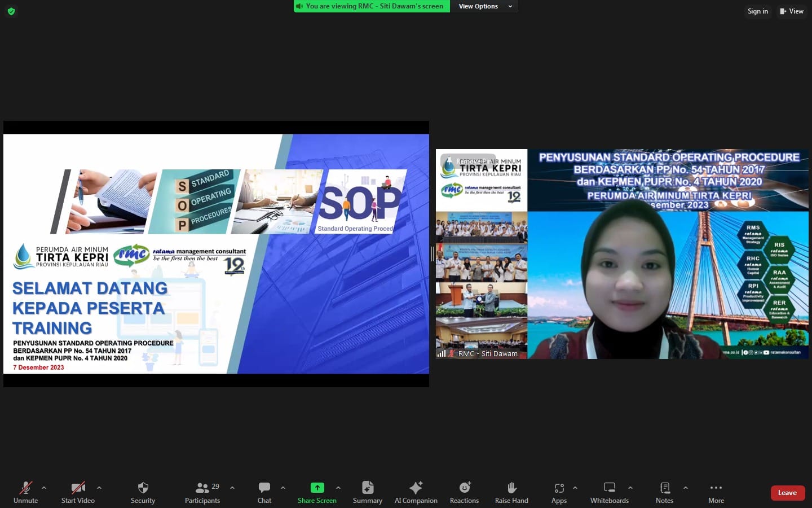Expand video options arrow beside Start Video
812x508 pixels.
click(99, 488)
